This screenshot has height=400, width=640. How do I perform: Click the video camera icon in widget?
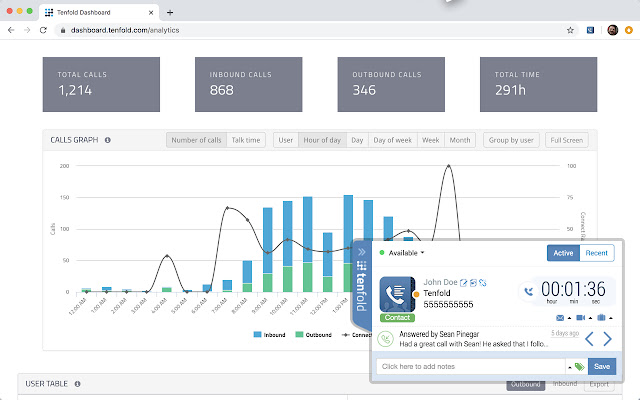click(x=579, y=317)
